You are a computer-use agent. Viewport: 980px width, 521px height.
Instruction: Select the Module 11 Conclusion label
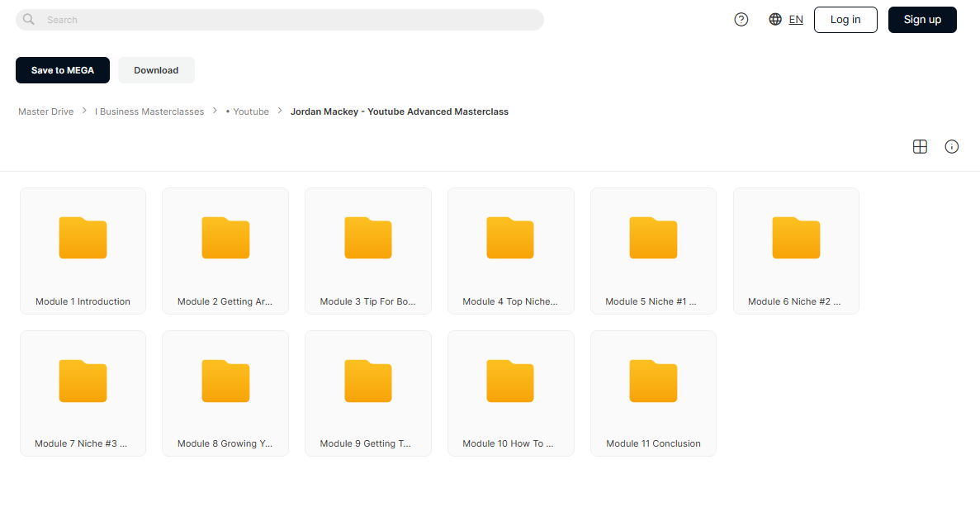tap(653, 443)
